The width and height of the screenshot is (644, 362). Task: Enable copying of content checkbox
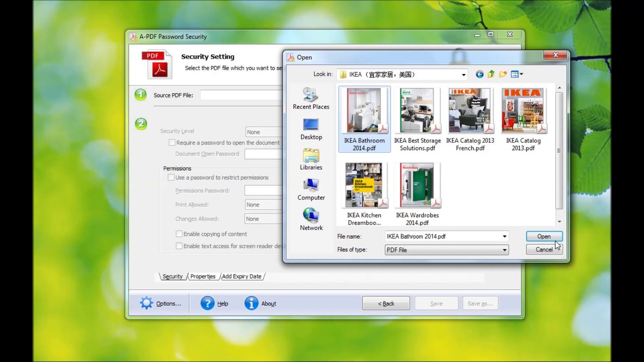(x=179, y=234)
